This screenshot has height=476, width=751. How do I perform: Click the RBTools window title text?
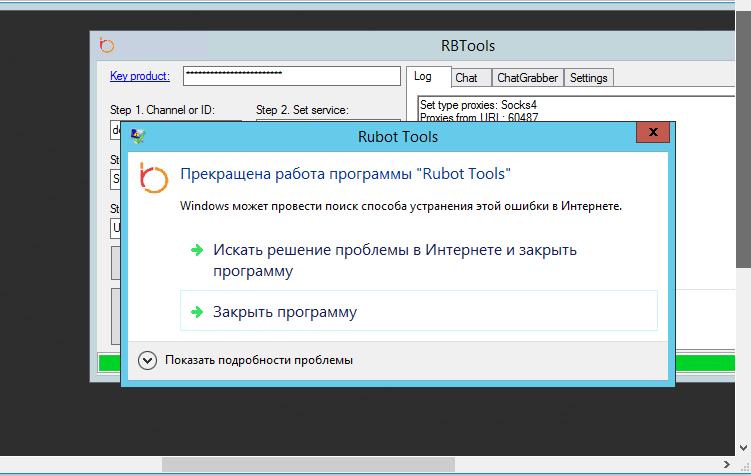coord(468,46)
